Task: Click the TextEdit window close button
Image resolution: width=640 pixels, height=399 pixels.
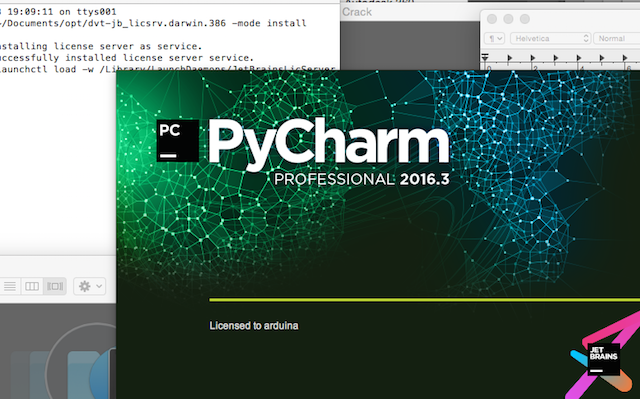Action: point(492,19)
